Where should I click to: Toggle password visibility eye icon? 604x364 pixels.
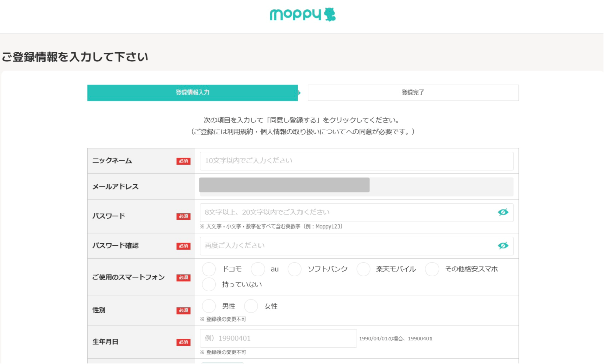click(502, 212)
